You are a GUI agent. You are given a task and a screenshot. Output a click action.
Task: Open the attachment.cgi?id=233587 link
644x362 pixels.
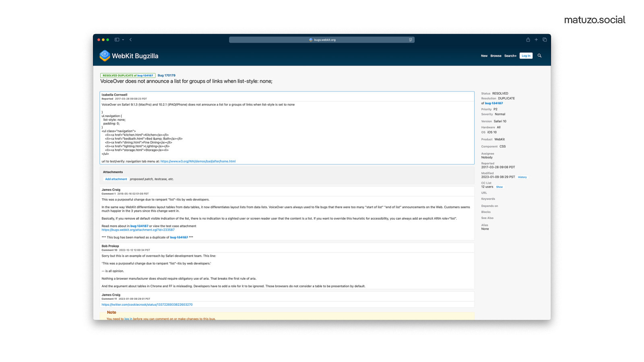(138, 230)
